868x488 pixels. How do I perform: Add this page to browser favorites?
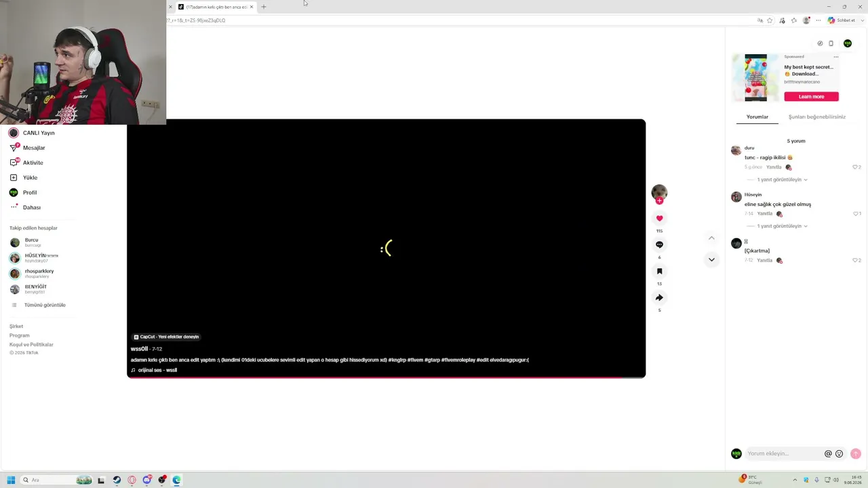[x=770, y=20]
